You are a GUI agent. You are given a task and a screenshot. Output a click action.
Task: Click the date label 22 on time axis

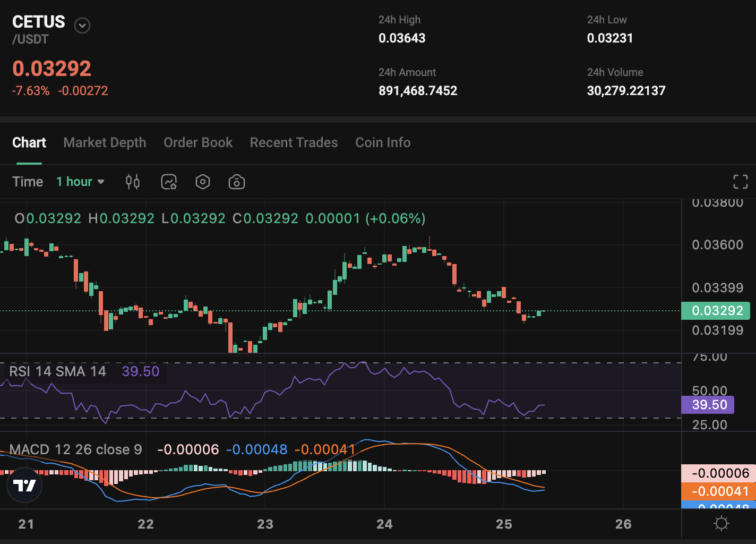145,524
